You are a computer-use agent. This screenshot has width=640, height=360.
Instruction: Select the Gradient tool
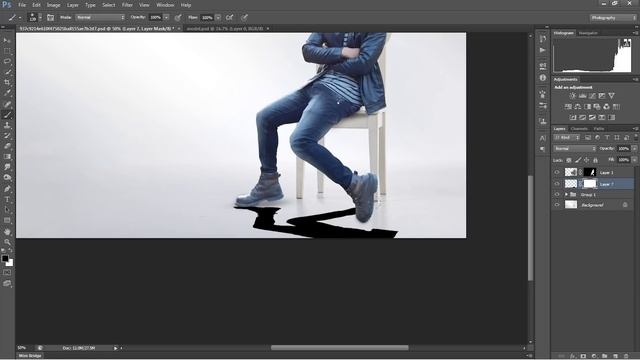point(7,157)
